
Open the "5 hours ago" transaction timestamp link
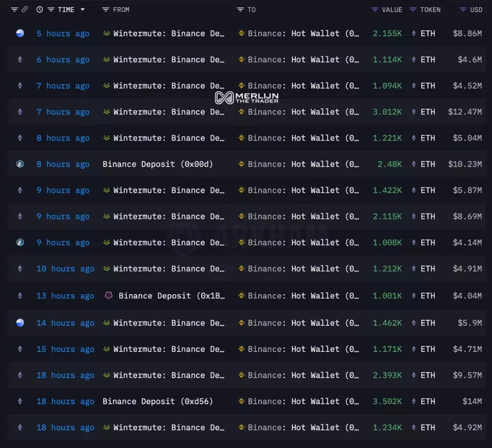point(63,33)
